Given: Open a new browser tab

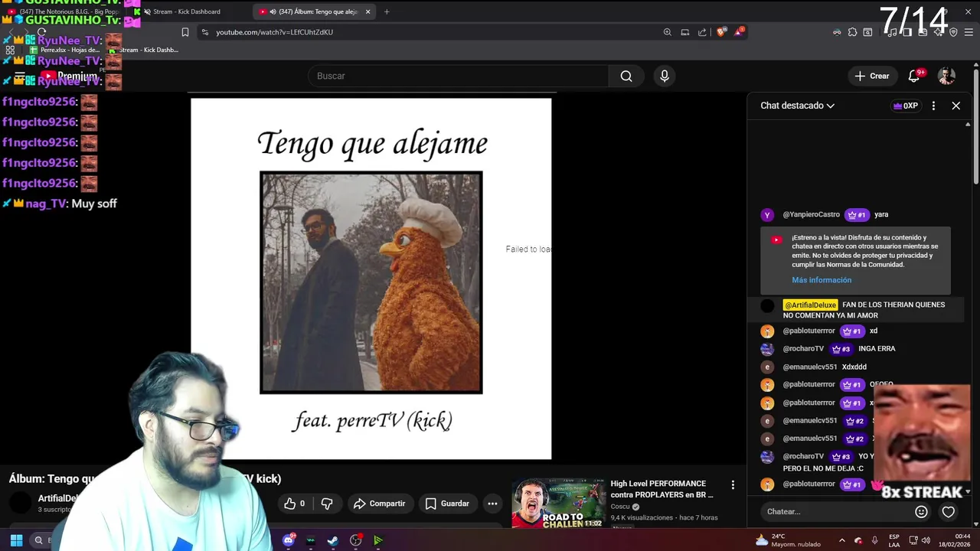Looking at the screenshot, I should pos(387,11).
